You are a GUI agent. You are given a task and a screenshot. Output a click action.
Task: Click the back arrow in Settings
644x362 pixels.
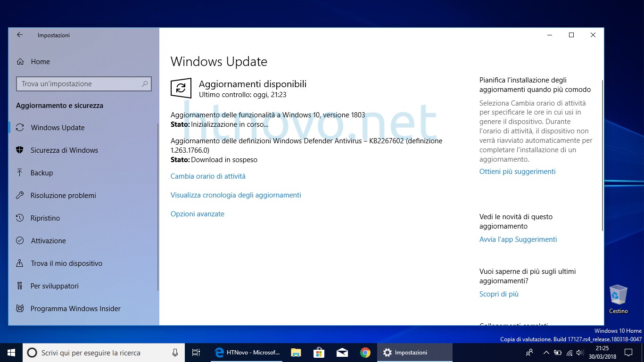(19, 34)
